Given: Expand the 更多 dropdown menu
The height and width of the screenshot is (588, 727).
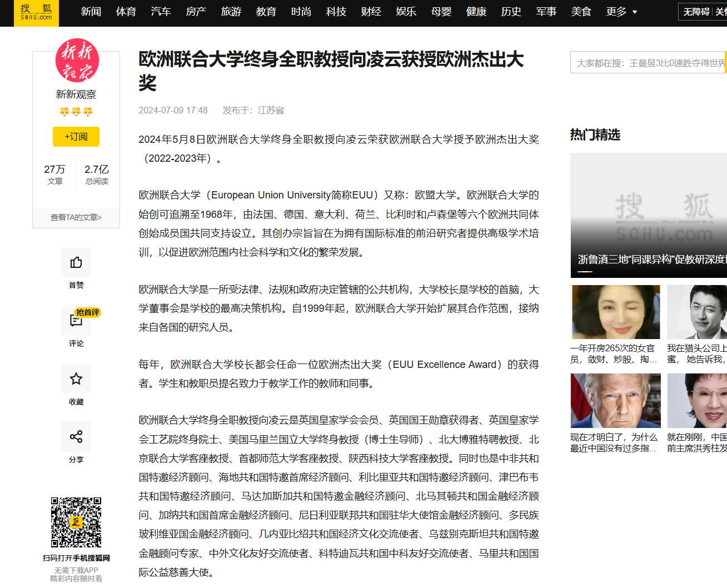Looking at the screenshot, I should pyautogui.click(x=621, y=12).
